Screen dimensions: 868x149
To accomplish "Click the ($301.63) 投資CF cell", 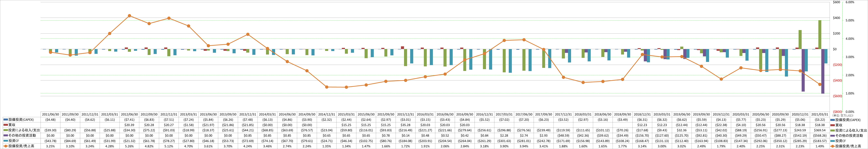I will [504, 141].
